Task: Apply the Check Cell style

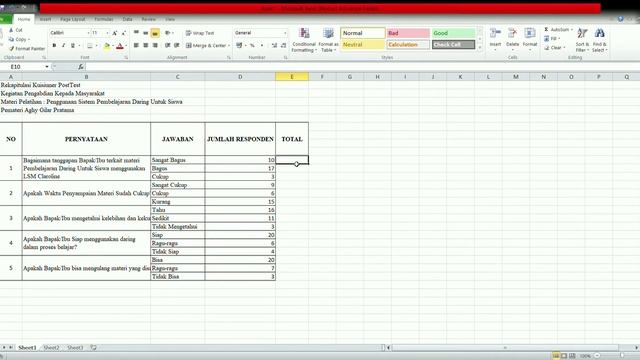Action: 453,44
